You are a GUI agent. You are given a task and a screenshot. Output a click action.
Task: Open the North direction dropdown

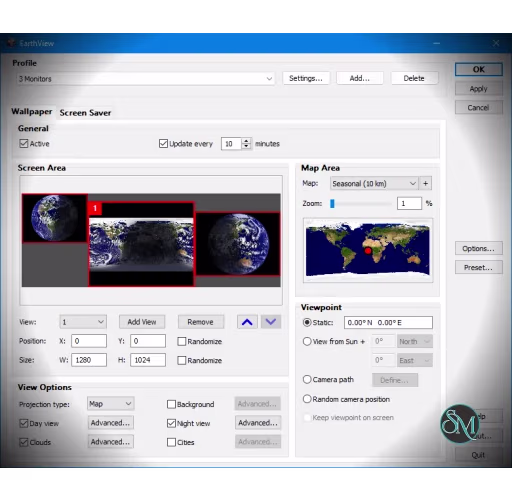pos(415,341)
